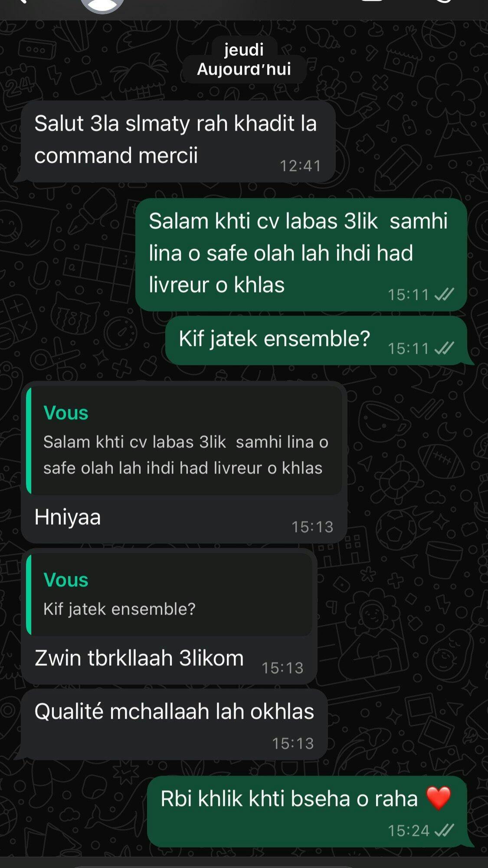Tap the 15:24 timestamp
Screen dimensions: 488x868
[x=409, y=831]
